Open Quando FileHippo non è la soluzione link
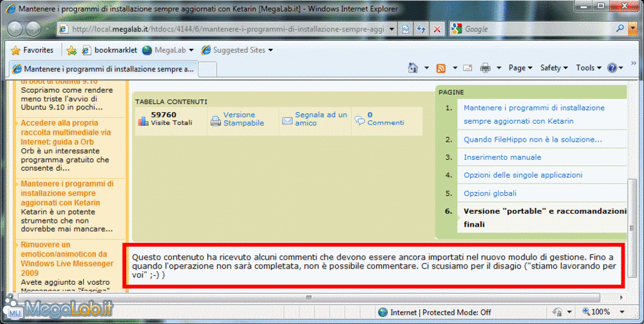The height and width of the screenshot is (324, 644). pyautogui.click(x=533, y=140)
